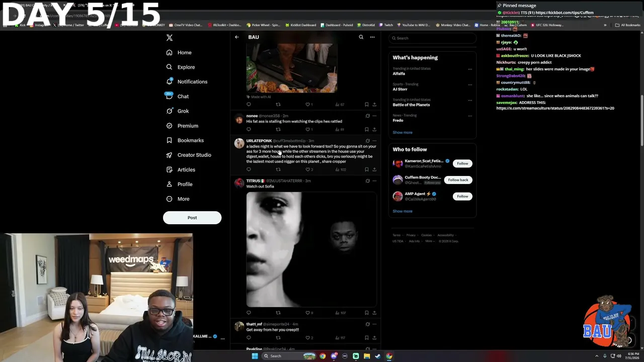
Task: Like URLATEPONK's post
Action: [x=309, y=169]
